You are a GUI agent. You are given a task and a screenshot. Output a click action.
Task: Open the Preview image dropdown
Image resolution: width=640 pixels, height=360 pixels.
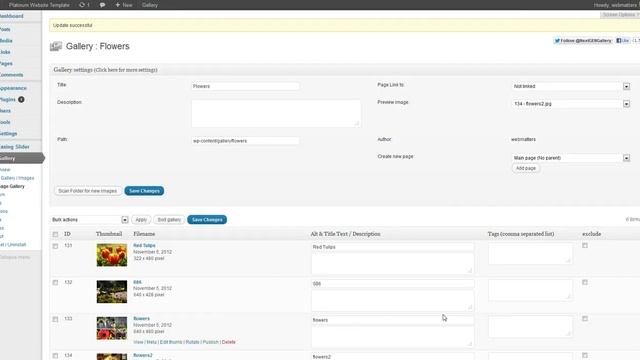coord(571,104)
